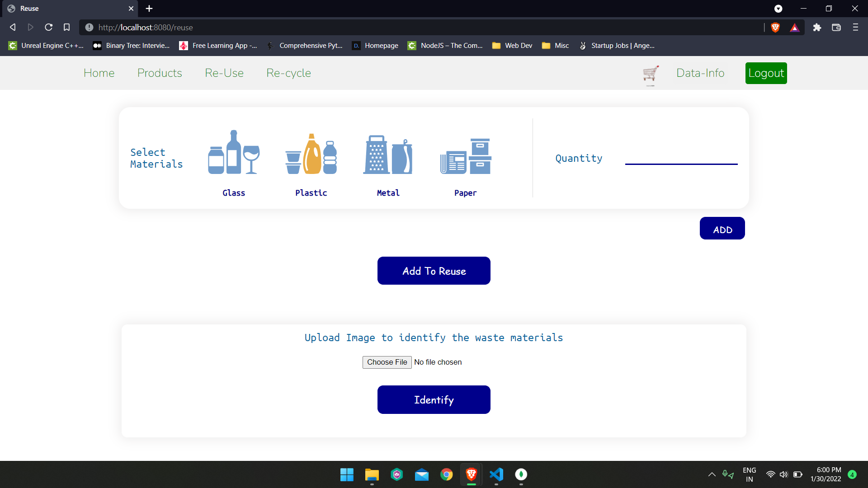This screenshot has width=868, height=488.
Task: Select the Metal material icon
Action: click(388, 155)
